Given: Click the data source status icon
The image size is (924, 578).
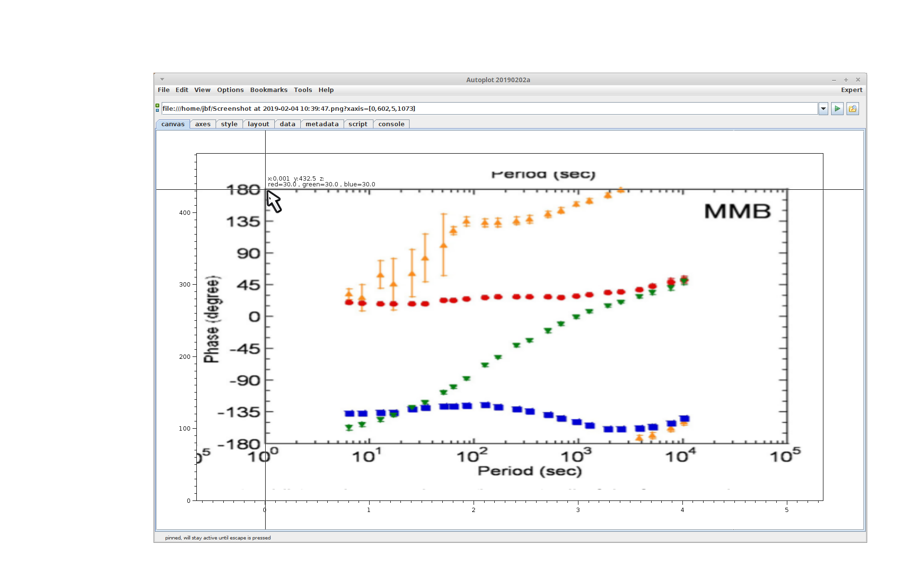Looking at the screenshot, I should click(x=157, y=108).
